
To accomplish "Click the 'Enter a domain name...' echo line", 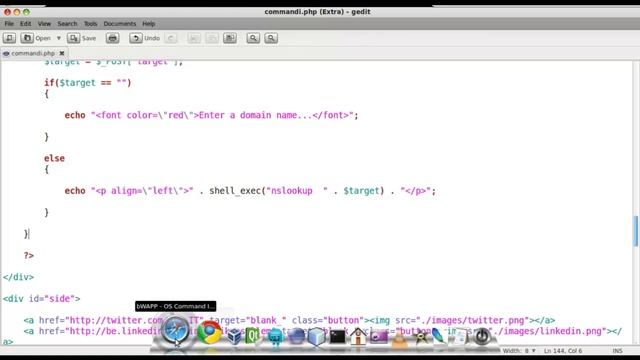I will tap(211, 115).
